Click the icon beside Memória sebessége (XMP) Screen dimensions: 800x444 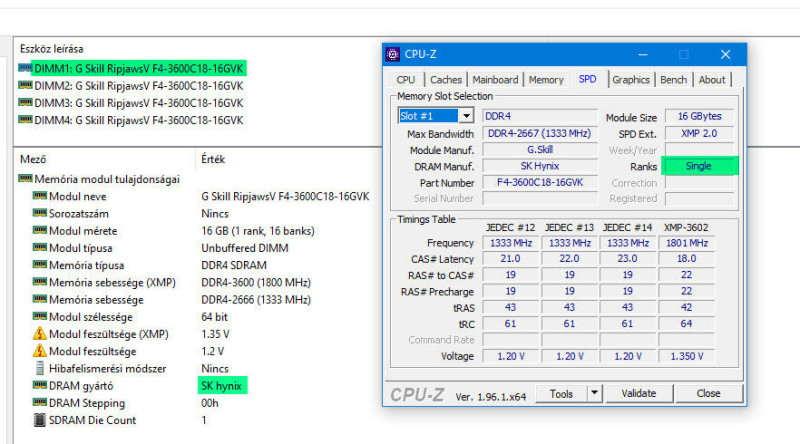(39, 282)
